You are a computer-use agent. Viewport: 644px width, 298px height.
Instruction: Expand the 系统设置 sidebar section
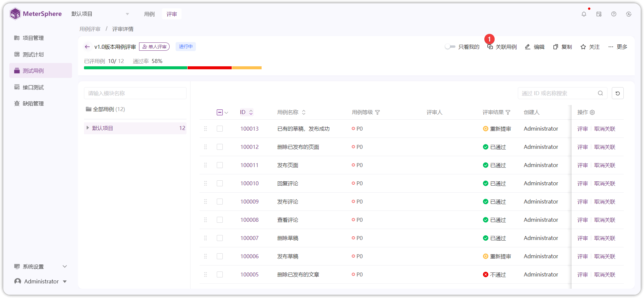coord(40,267)
